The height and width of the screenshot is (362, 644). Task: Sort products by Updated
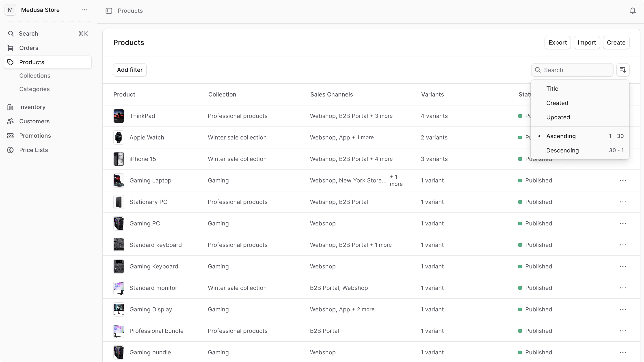[558, 117]
